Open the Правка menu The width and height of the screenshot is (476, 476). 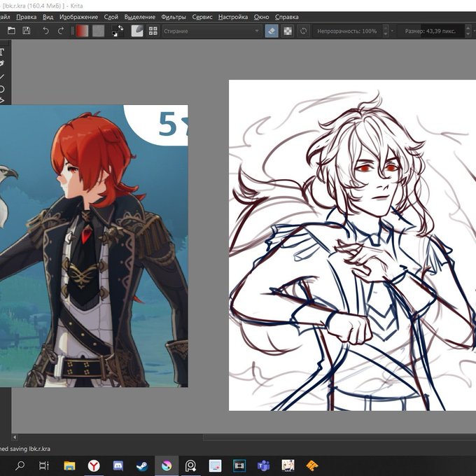(x=27, y=17)
